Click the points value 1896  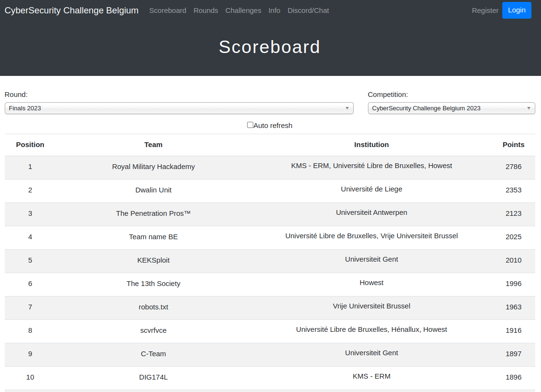click(513, 378)
